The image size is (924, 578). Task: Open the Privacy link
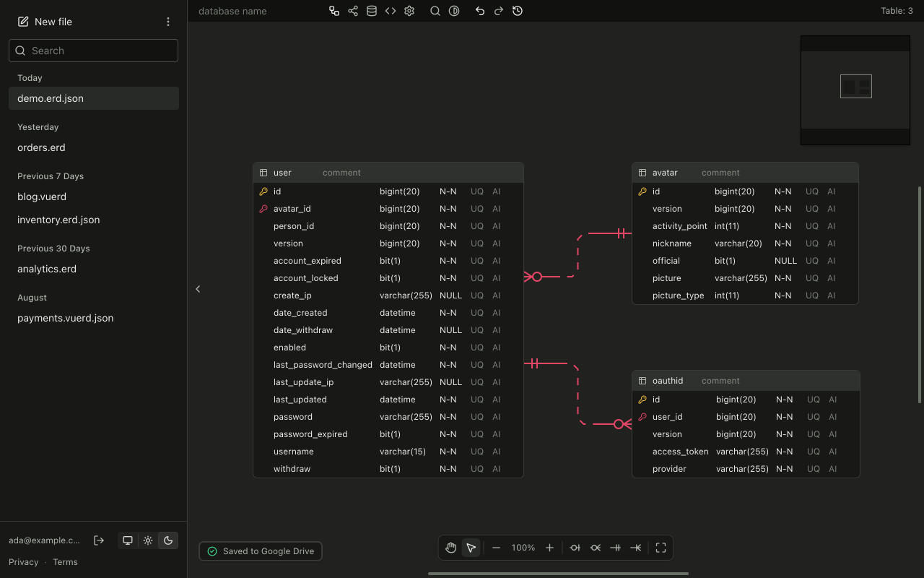[24, 562]
